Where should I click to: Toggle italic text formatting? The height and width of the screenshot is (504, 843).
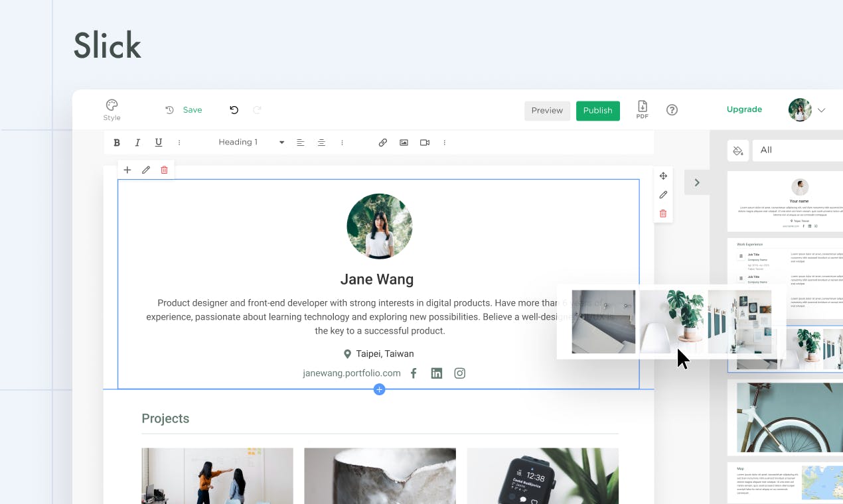(137, 143)
